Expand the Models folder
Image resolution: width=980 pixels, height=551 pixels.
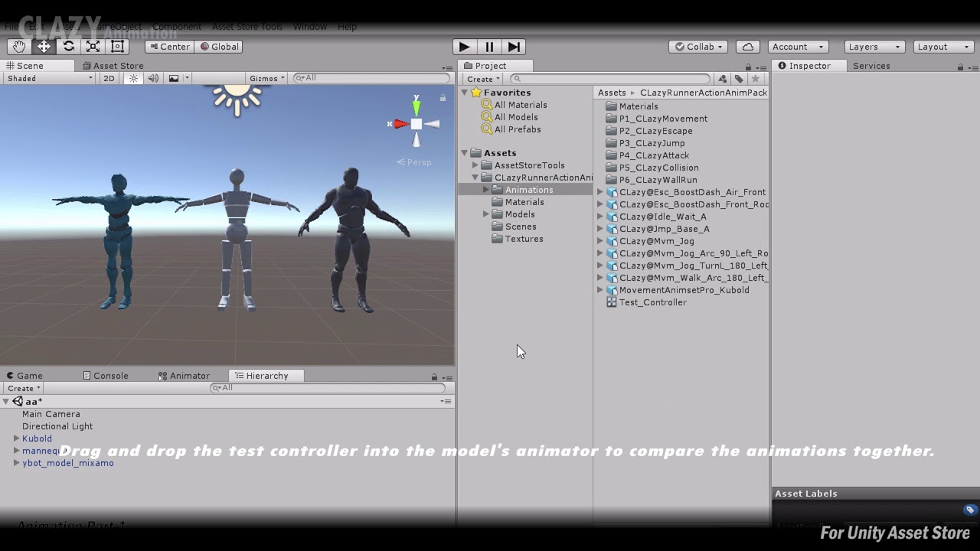click(486, 214)
